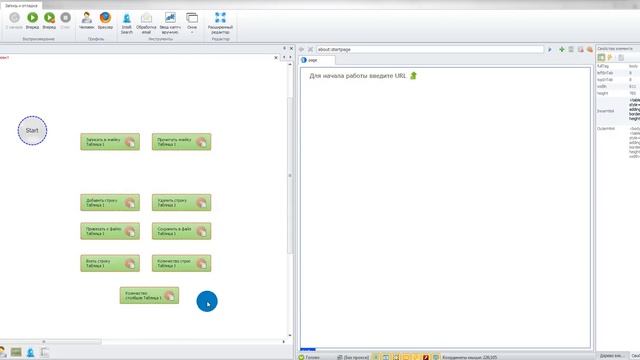Click the lightning icon in properties panel
The width and height of the screenshot is (640, 360).
(610, 58)
